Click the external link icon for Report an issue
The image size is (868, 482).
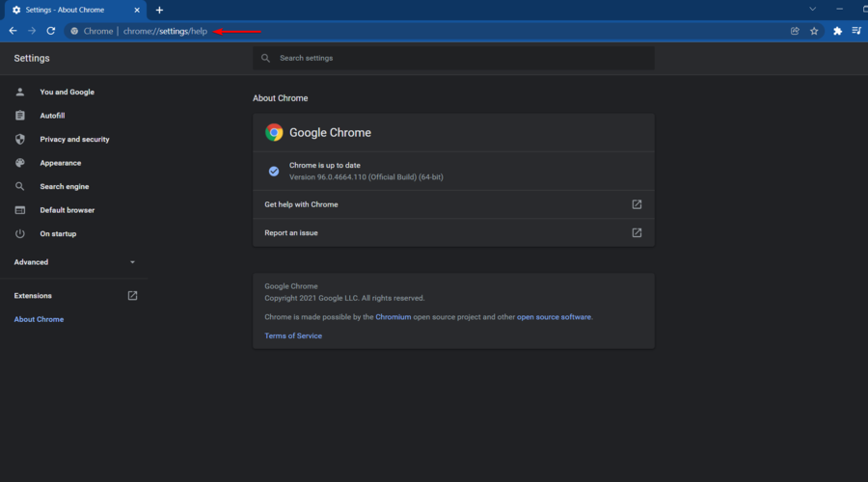point(637,233)
